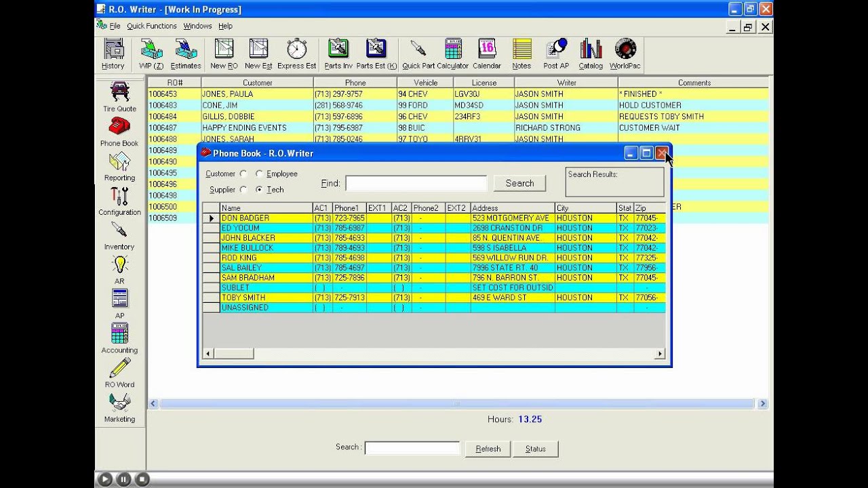The image size is (868, 488).
Task: Open the Catalog toolbar icon
Action: point(591,54)
